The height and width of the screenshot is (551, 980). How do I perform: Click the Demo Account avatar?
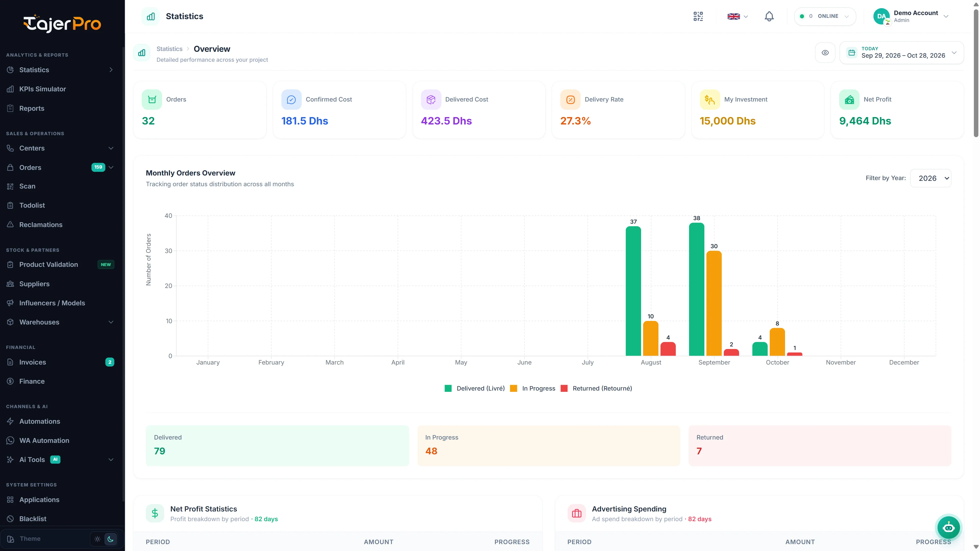[882, 16]
